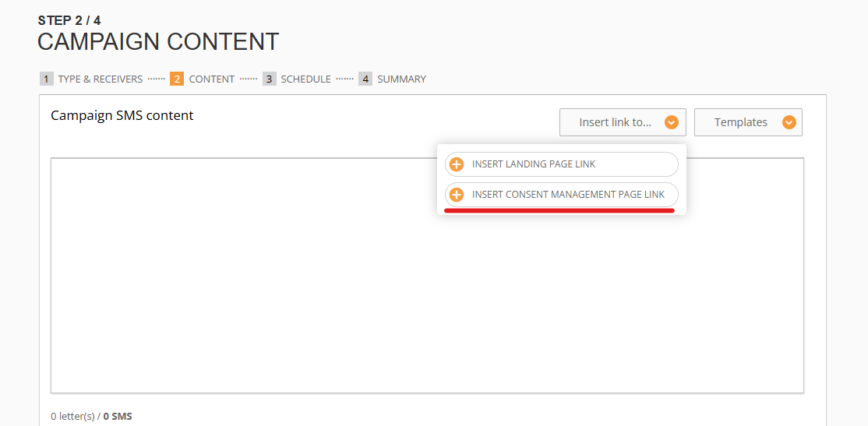Click the orange plus icon for consent management link
868x426 pixels.
tap(457, 195)
